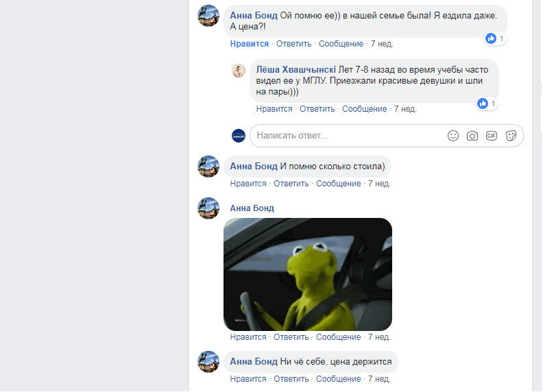Open Лёша Хвашчынскі's profile picture
This screenshot has width=543, height=392.
tap(239, 71)
